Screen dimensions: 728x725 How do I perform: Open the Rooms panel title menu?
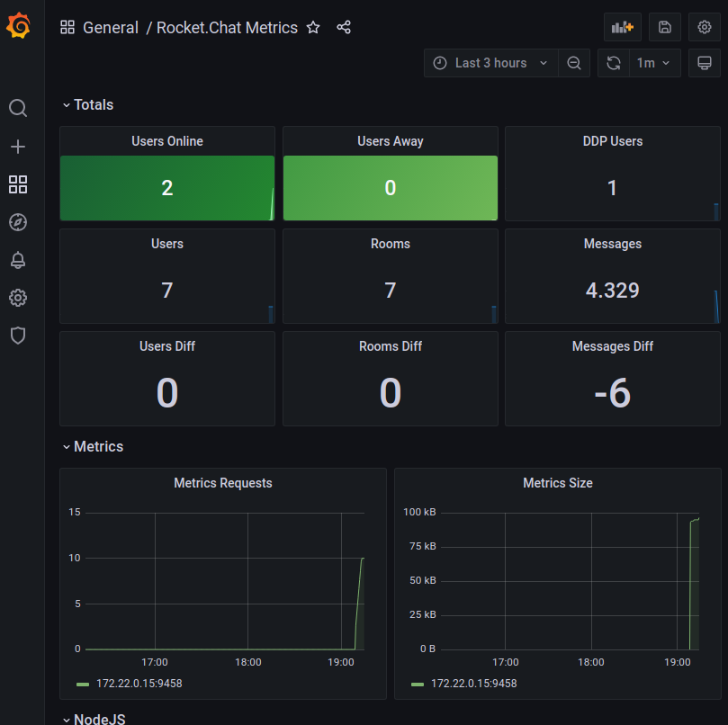point(391,244)
